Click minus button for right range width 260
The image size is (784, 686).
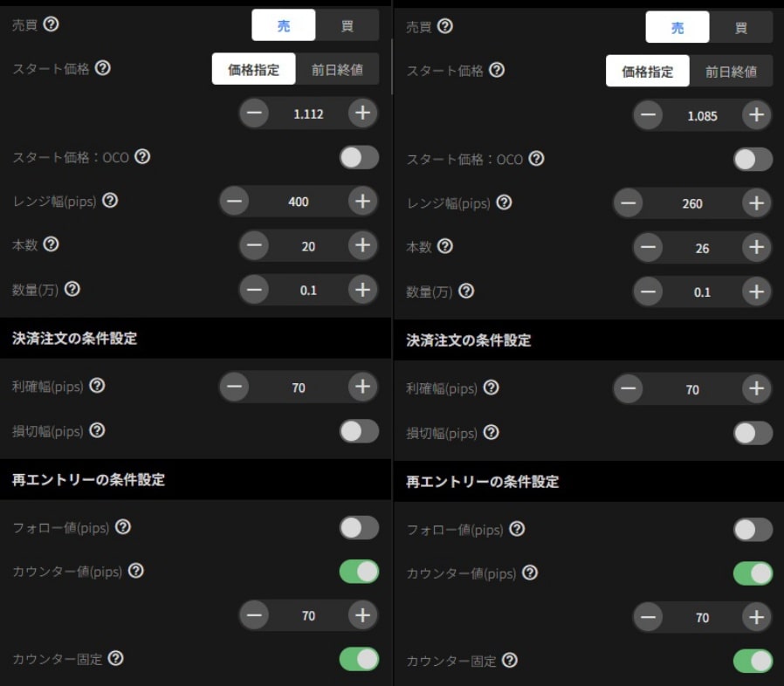[628, 203]
